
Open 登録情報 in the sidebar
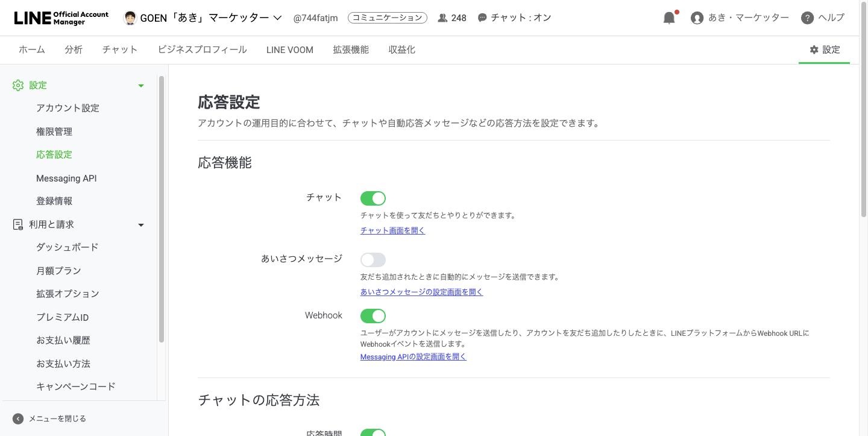pos(54,201)
